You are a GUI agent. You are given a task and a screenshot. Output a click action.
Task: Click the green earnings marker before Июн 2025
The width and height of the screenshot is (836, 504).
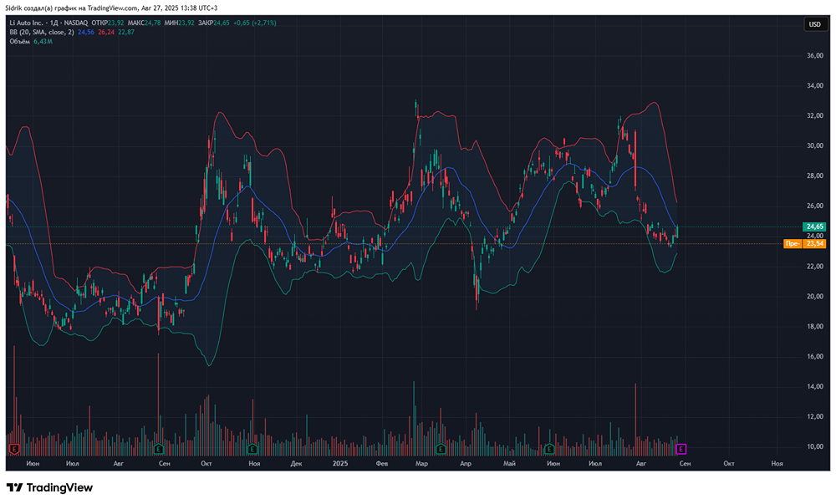(x=548, y=449)
